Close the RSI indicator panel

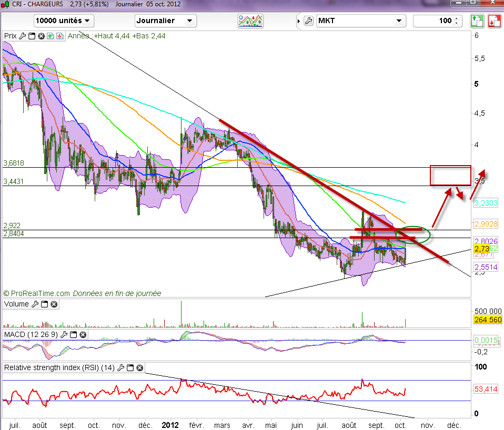139,368
